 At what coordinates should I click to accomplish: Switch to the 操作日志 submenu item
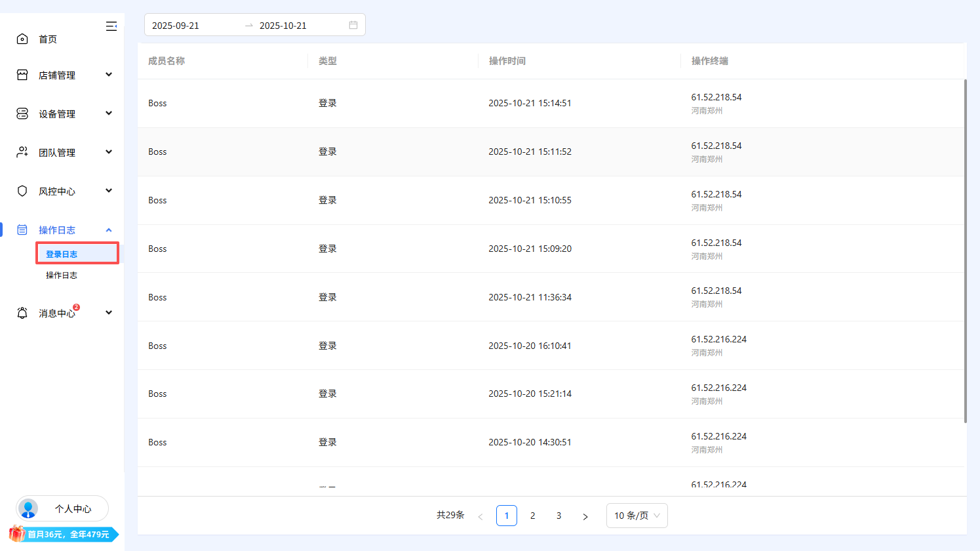click(x=62, y=275)
